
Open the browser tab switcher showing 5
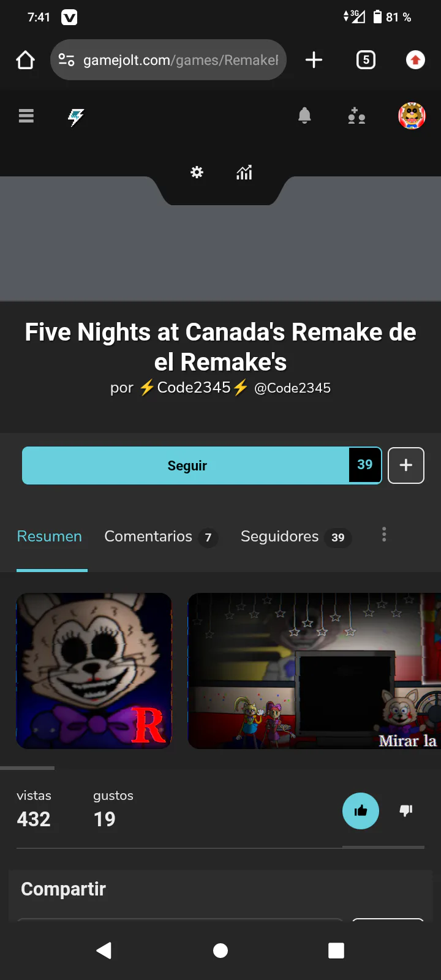(366, 60)
